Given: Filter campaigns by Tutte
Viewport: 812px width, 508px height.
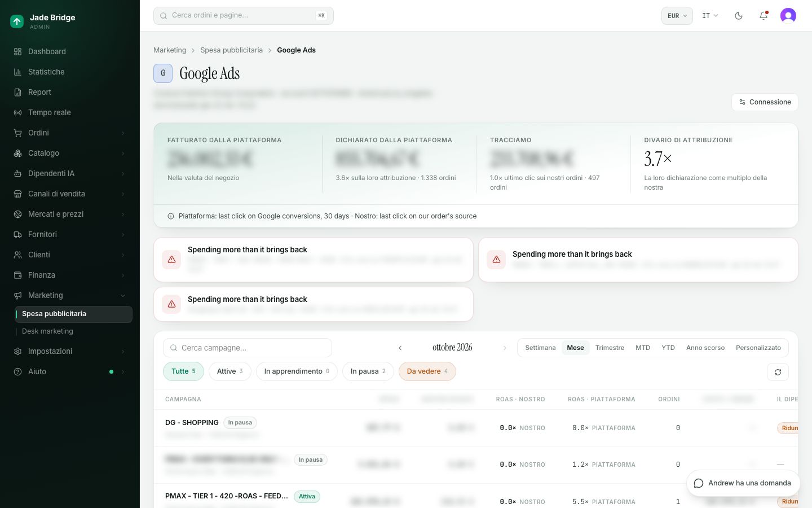Looking at the screenshot, I should (183, 371).
